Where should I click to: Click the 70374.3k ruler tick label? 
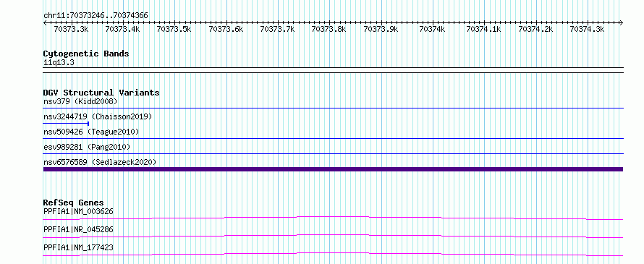pos(587,29)
